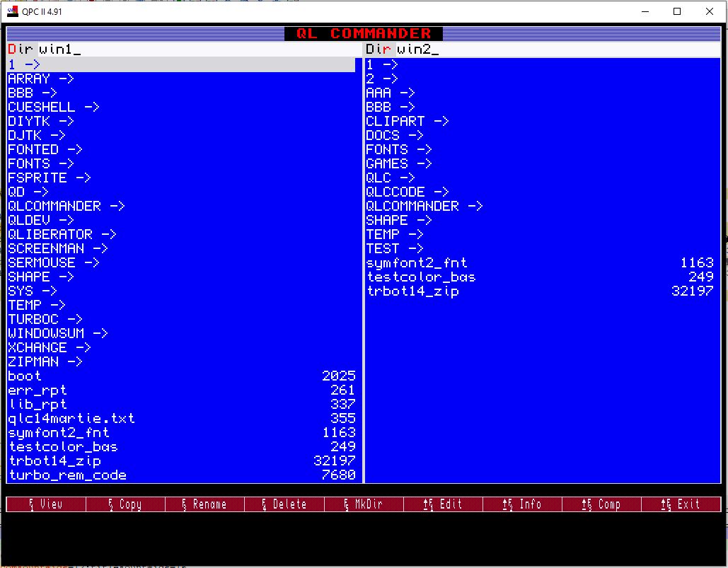The height and width of the screenshot is (568, 728).
Task: Click the Exit function button
Action: 681,504
